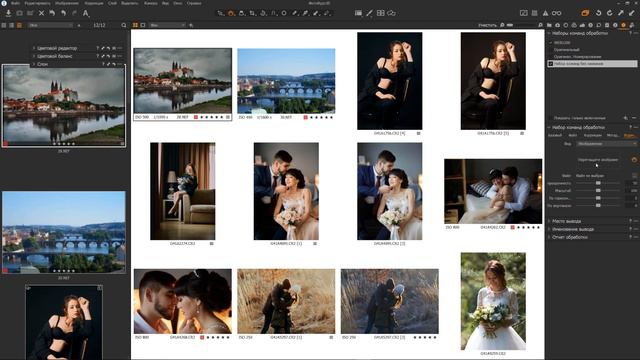640x360 pixels.
Task: Click the orange circular refresh icon in recipe panel
Action: pos(634,160)
